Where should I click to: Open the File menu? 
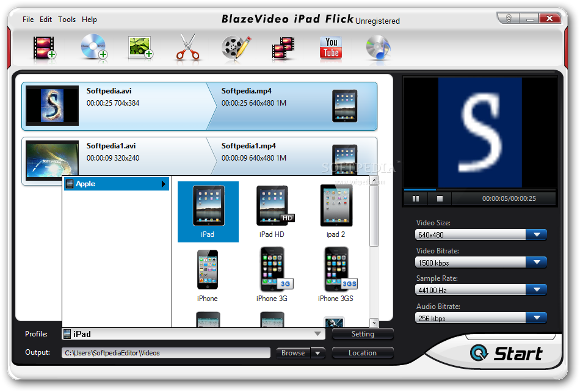click(x=28, y=19)
